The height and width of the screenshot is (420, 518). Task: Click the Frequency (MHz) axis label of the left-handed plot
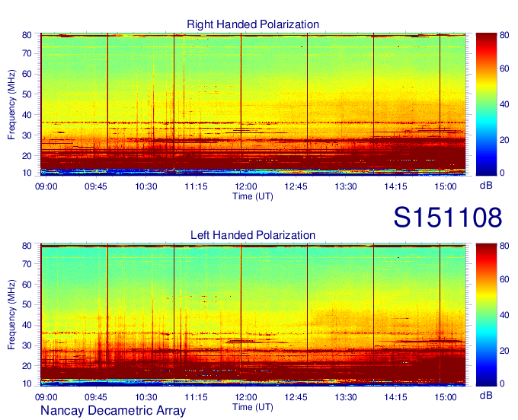(x=11, y=315)
